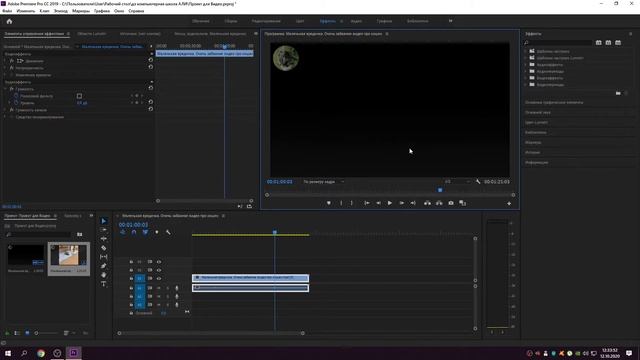Open the Файл menu

pos(7,11)
